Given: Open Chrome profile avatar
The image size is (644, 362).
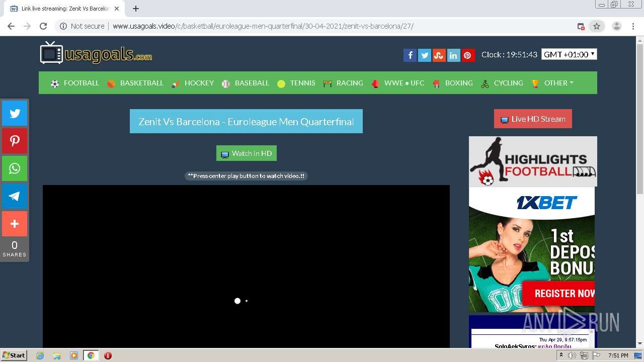Looking at the screenshot, I should tap(617, 26).
